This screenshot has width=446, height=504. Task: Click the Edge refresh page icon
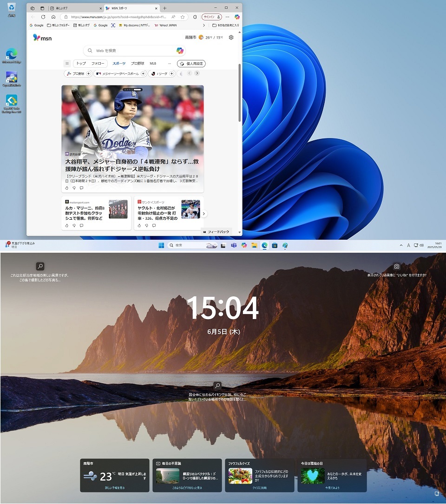tap(43, 17)
